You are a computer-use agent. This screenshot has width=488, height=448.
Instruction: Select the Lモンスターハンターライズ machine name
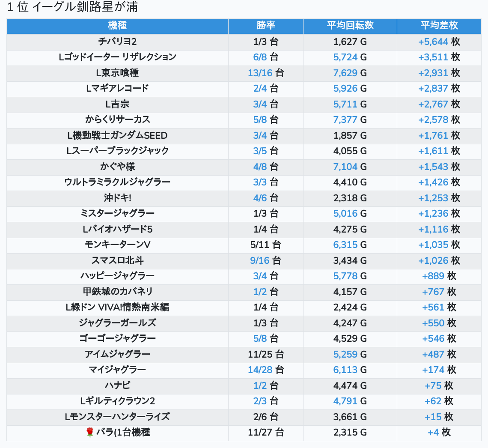(x=117, y=417)
